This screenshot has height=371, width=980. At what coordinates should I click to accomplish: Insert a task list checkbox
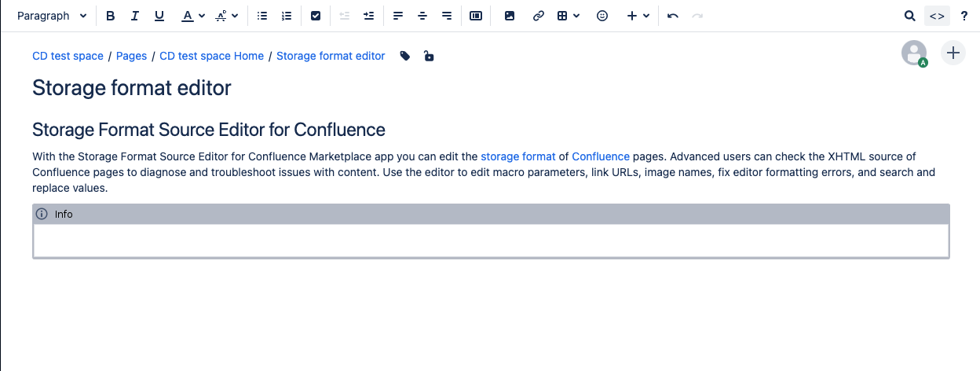tap(316, 16)
